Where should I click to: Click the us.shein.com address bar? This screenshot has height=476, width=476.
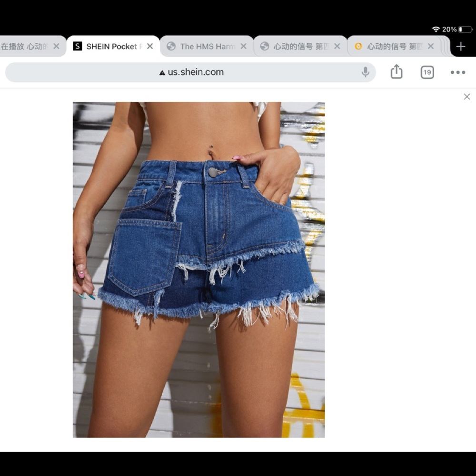190,72
